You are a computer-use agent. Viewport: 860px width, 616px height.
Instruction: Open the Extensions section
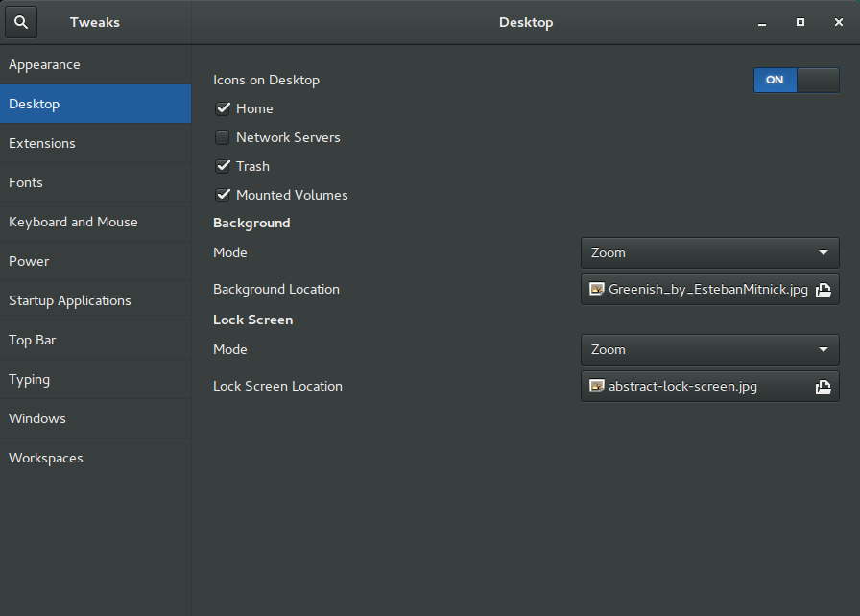click(95, 143)
